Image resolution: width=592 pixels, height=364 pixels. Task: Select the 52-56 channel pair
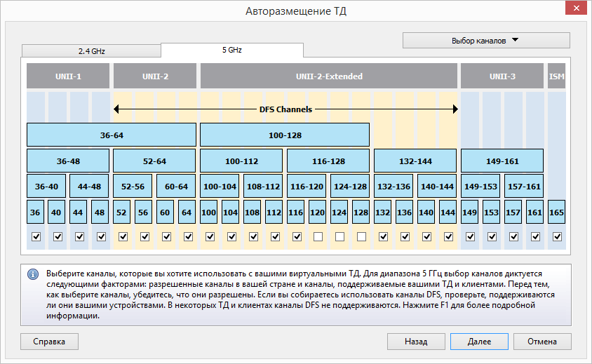[x=133, y=186]
